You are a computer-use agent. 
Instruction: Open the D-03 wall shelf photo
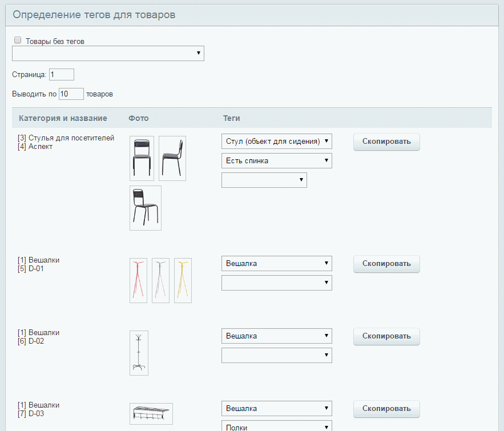tap(151, 414)
